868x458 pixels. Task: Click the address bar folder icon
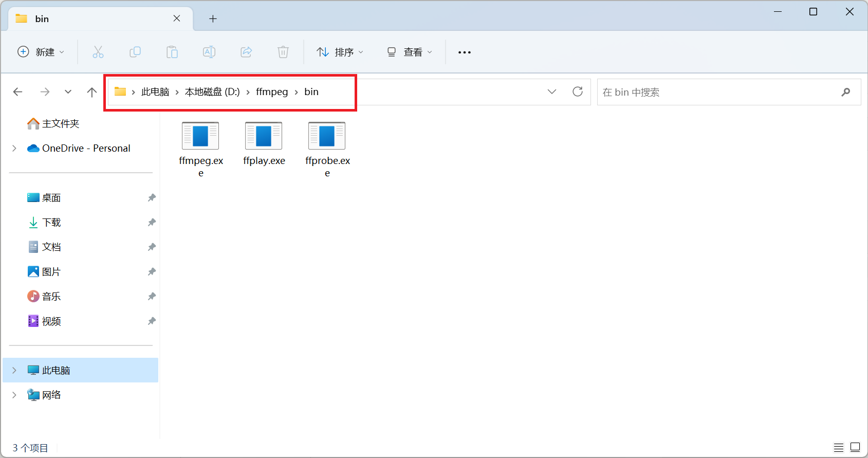point(120,91)
